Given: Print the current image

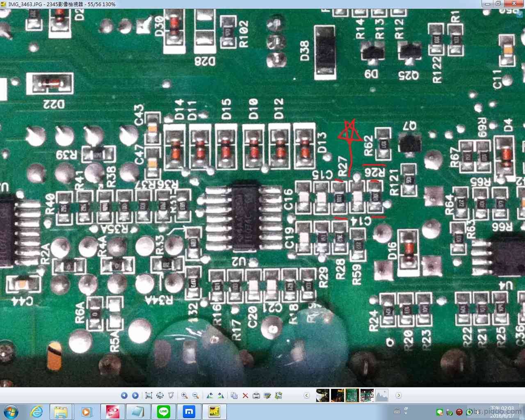Looking at the screenshot, I should point(256,395).
